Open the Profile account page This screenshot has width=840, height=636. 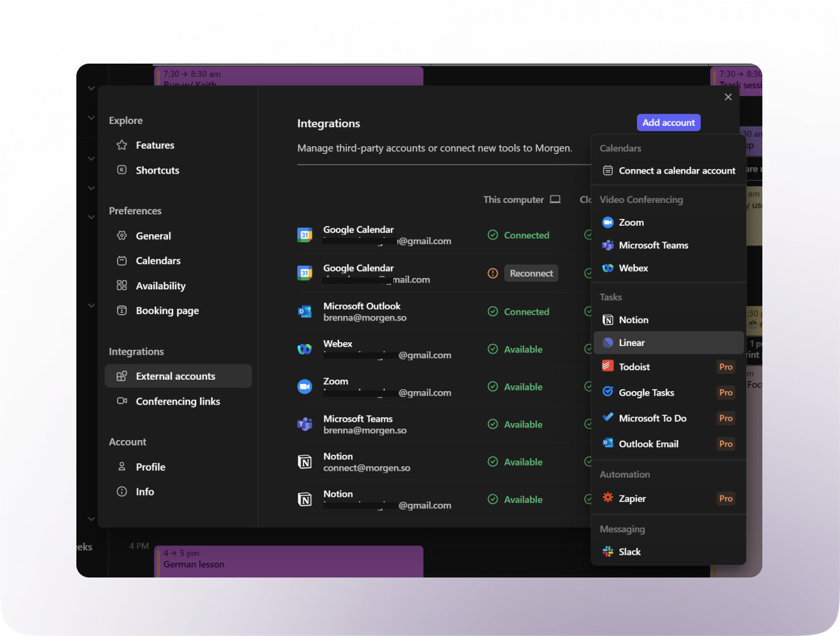pos(178,466)
